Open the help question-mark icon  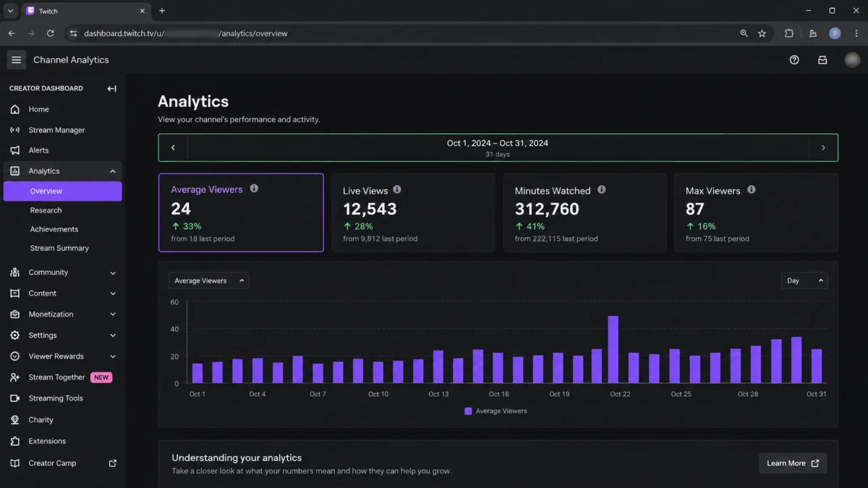(x=794, y=60)
